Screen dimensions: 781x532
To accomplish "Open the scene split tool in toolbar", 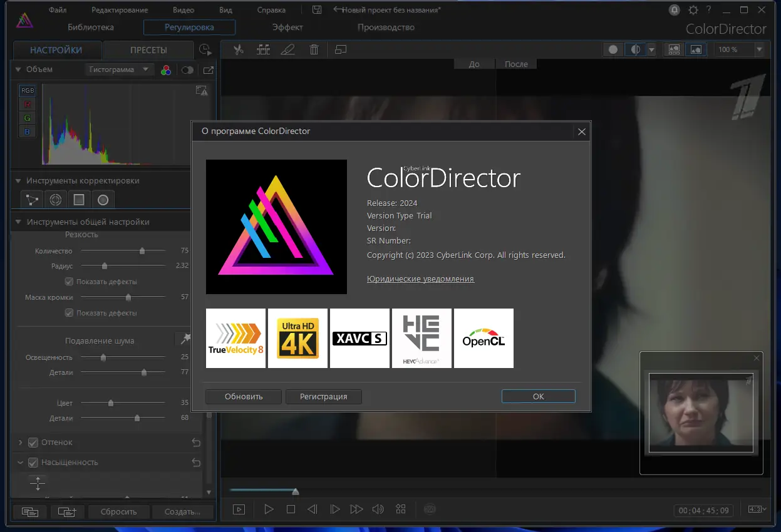I will point(263,49).
